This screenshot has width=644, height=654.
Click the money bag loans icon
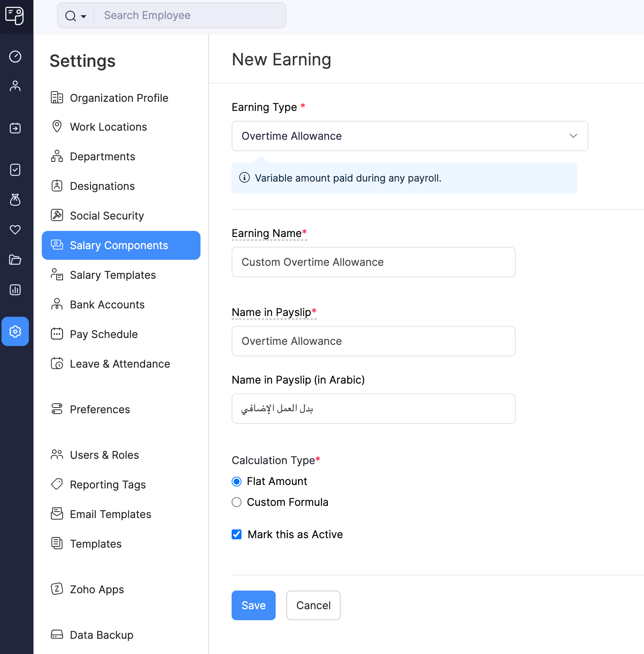coord(15,200)
